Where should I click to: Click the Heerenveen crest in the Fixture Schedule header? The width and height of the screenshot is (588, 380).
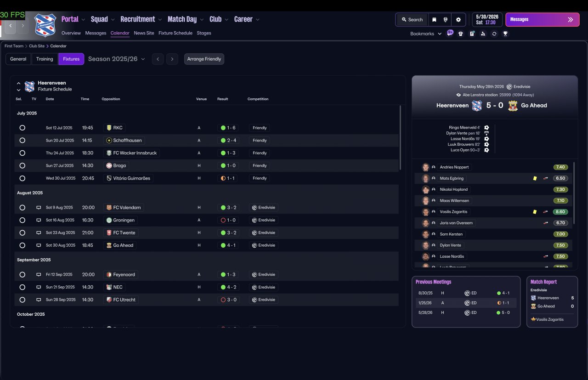[29, 86]
